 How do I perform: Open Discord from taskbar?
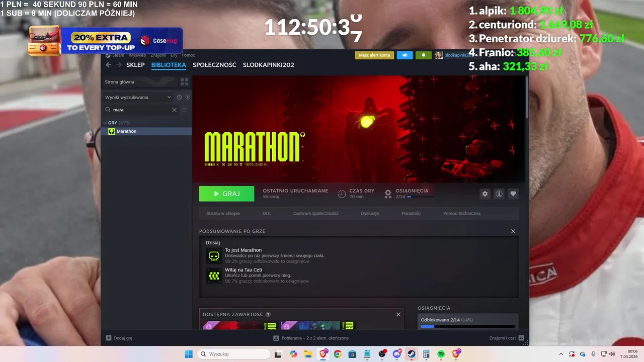pyautogui.click(x=396, y=354)
